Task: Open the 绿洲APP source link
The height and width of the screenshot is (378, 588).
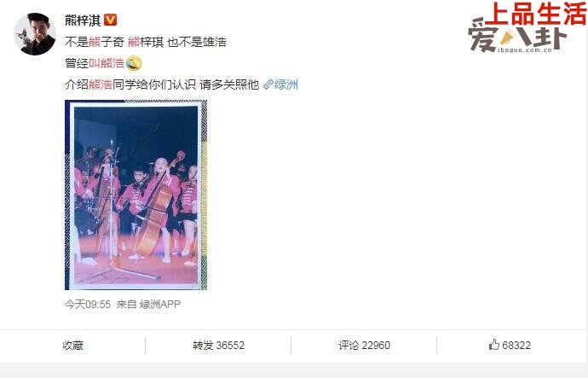Action: pyautogui.click(x=159, y=304)
